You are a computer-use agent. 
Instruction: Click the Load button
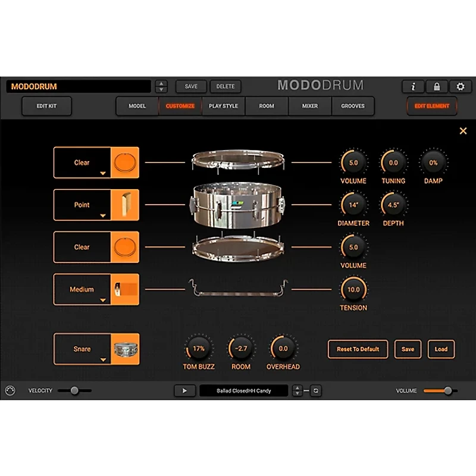pos(441,349)
